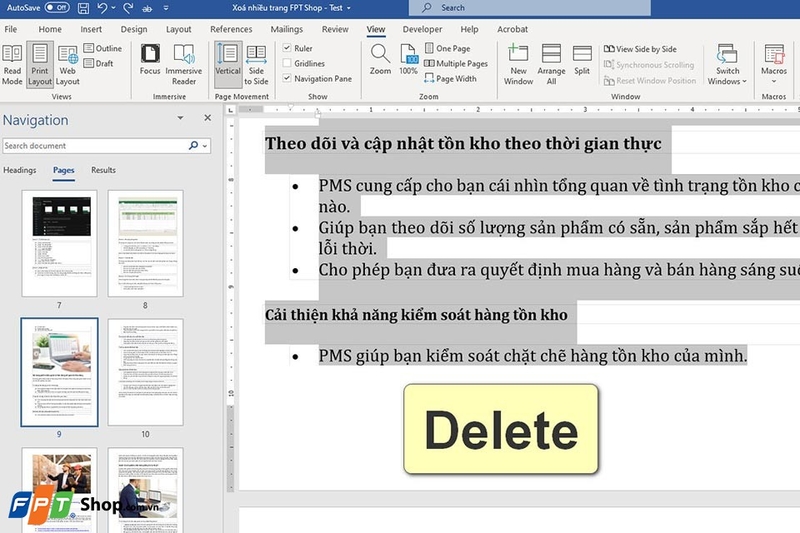Open the Review tab
Image resolution: width=800 pixels, height=533 pixels.
pos(335,29)
